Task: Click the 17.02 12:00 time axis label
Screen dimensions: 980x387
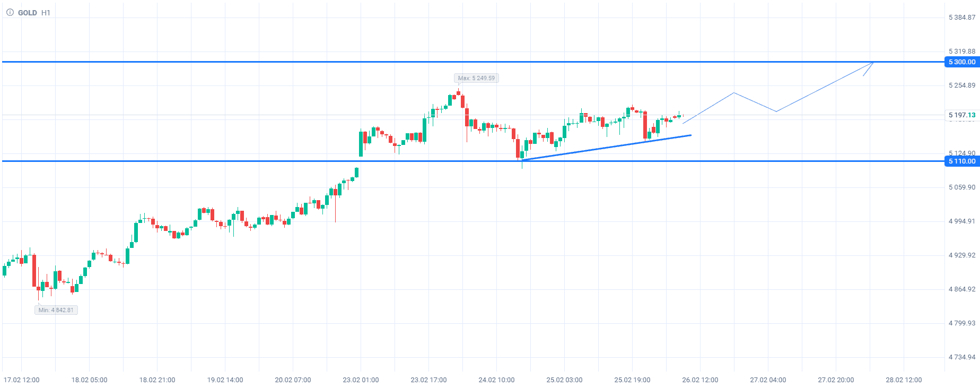Action: 22,380
